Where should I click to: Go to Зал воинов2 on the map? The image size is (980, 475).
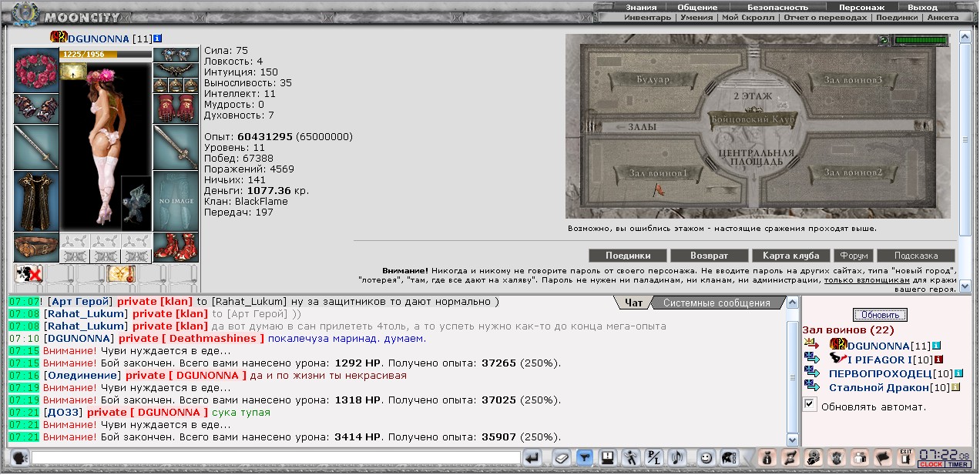[853, 173]
